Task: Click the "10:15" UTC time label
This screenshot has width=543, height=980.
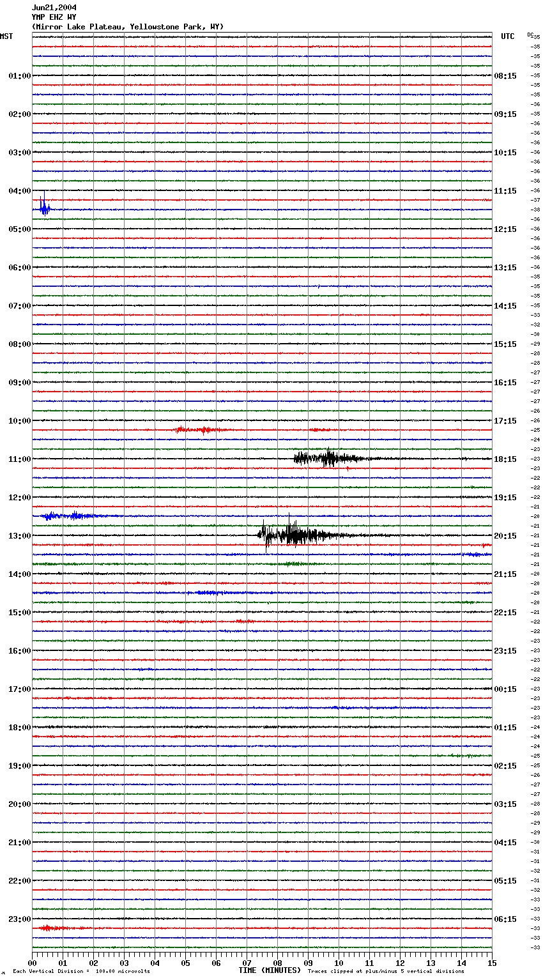Action: (x=505, y=153)
